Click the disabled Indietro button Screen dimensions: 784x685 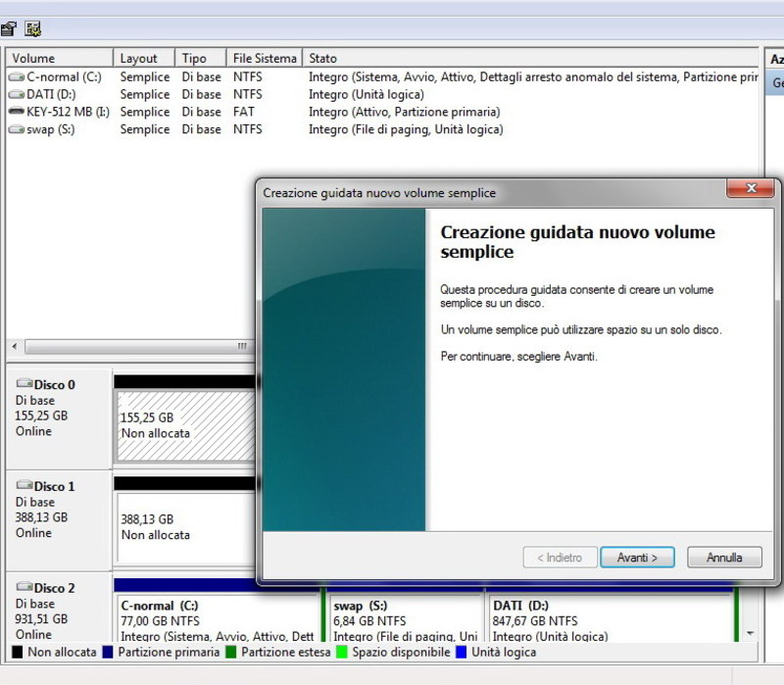coord(560,557)
